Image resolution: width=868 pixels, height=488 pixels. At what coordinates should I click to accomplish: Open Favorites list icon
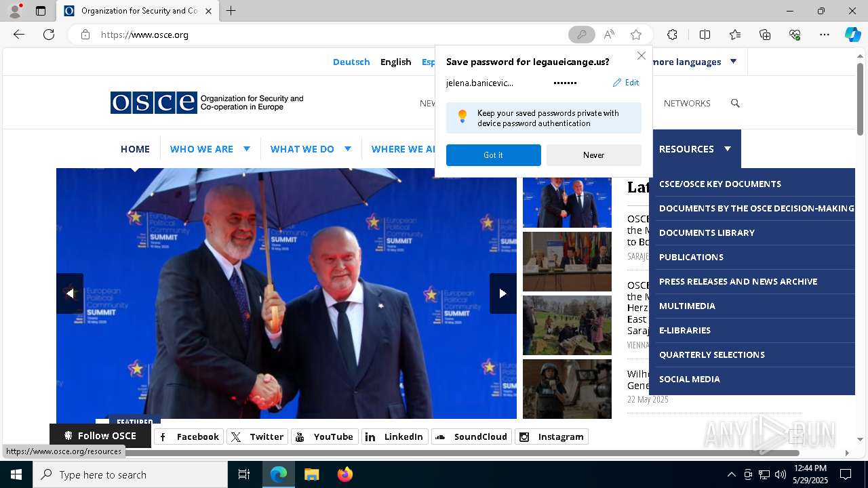click(x=735, y=35)
